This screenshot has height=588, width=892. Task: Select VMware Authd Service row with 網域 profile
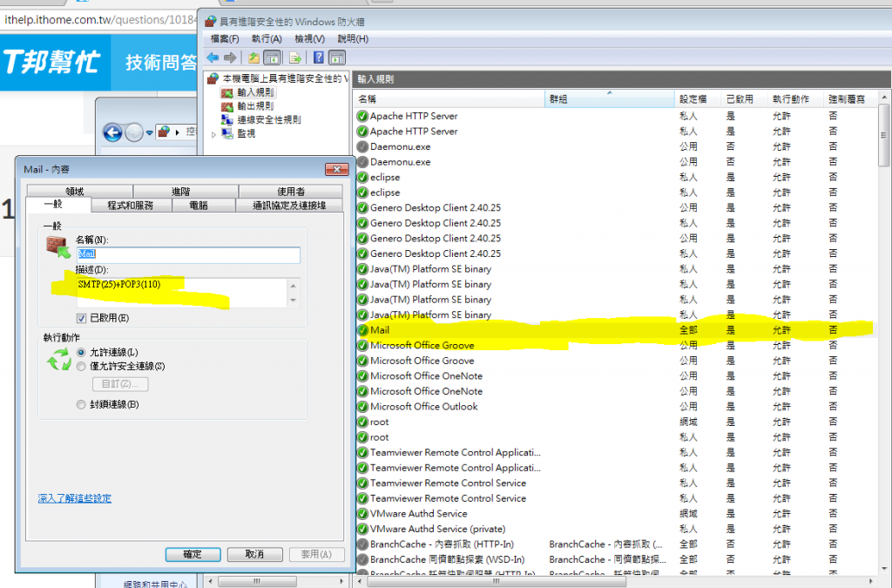616,513
